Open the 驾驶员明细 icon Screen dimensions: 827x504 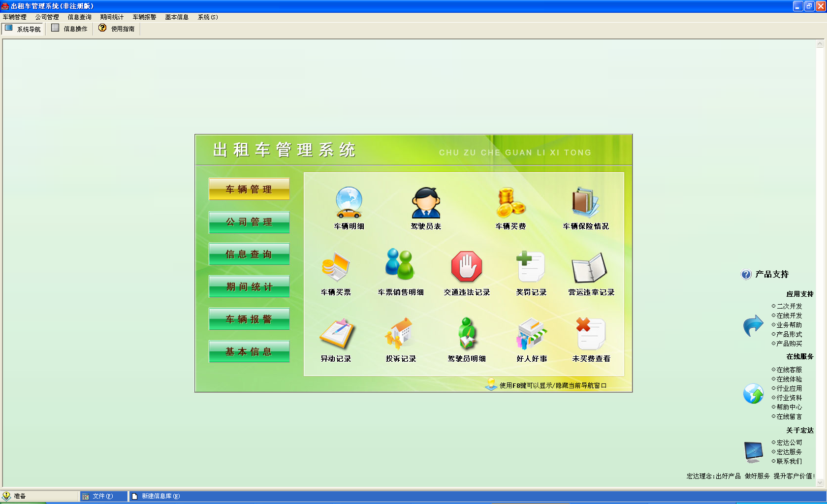467,333
